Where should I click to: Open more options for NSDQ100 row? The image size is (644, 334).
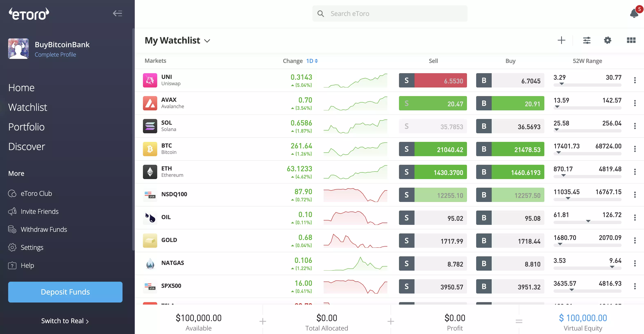635,195
